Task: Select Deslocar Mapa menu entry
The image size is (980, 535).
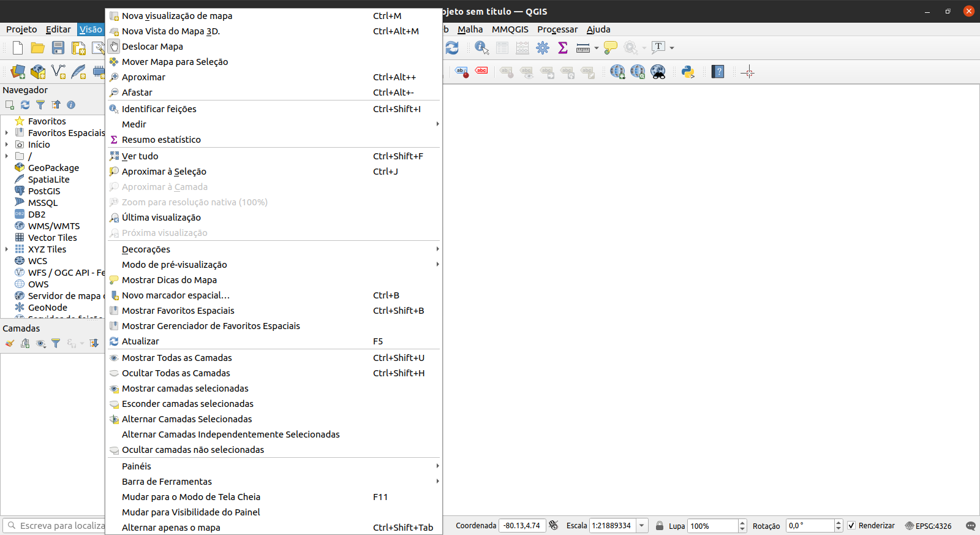Action: (274, 47)
